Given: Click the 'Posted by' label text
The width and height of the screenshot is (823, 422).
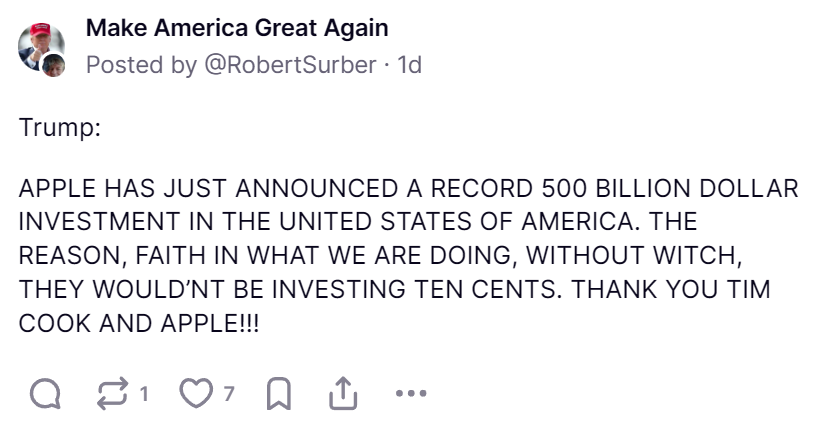Looking at the screenshot, I should pos(141,65).
